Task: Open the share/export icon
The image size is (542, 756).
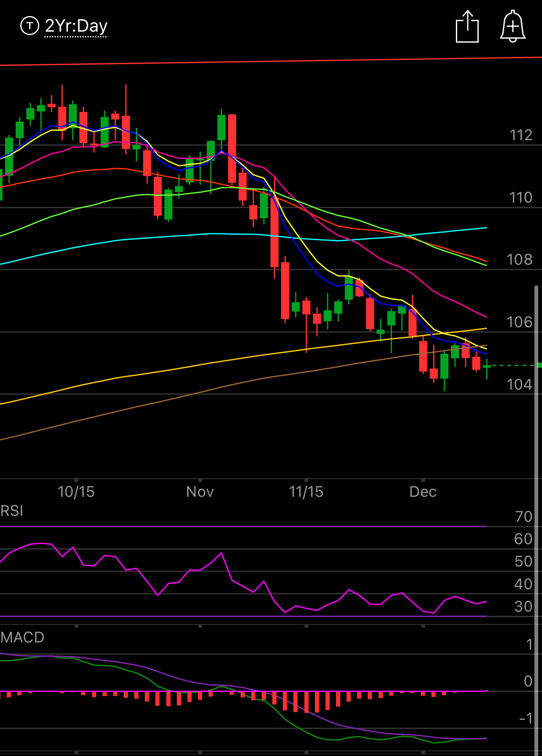Action: pos(467,27)
